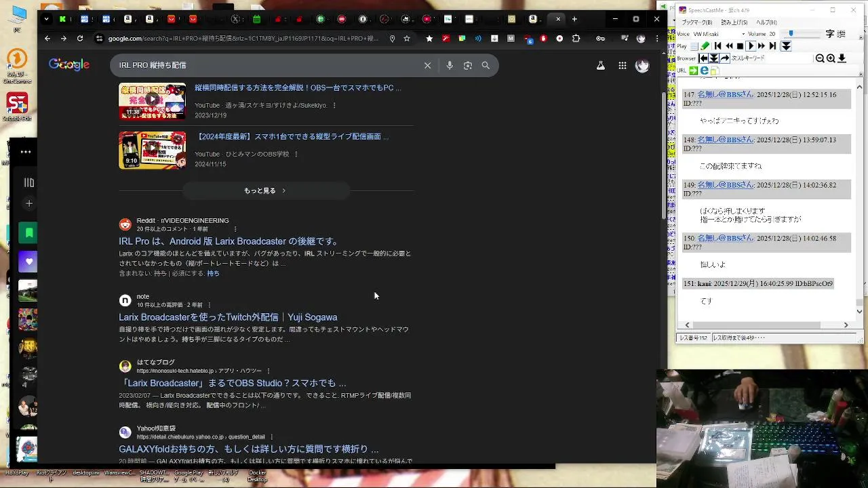Viewport: 868px width, 488px height.
Task: Click the green pencil icon in SpeechCastMe
Action: coord(705,46)
